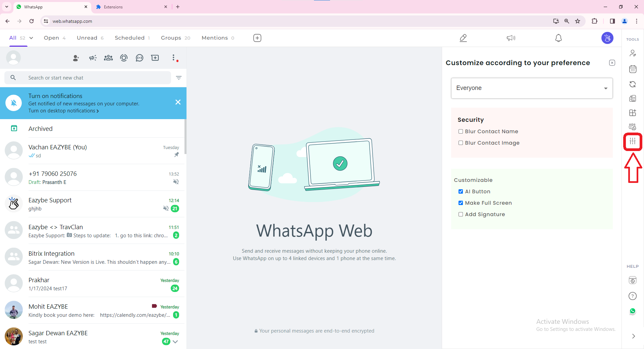Screen dimensions: 644x349
Task: Click the green WhatsApp support icon
Action: click(633, 311)
